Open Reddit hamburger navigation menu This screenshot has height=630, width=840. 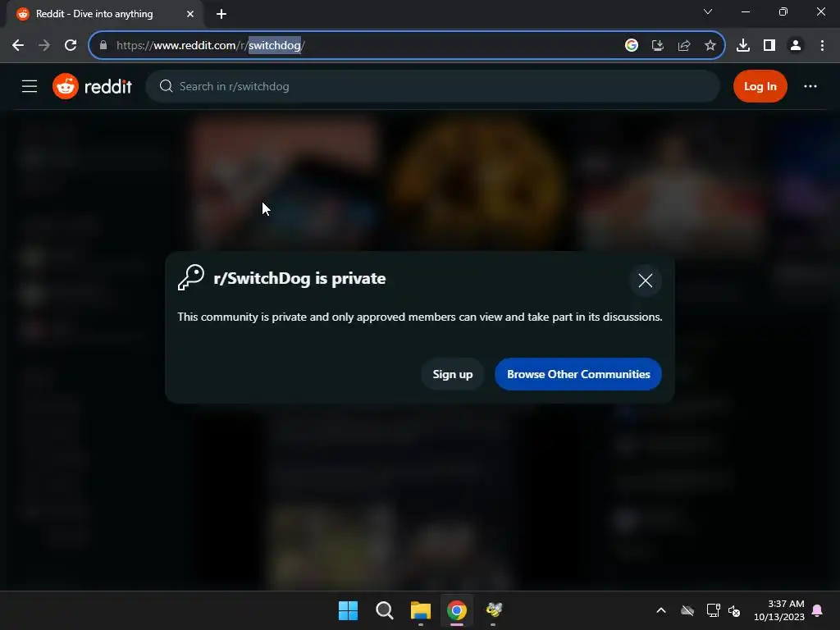pos(30,86)
